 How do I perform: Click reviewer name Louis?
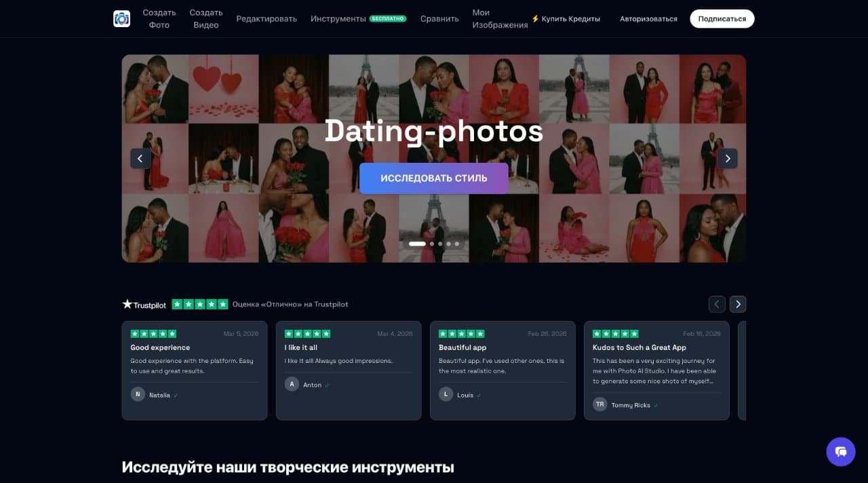[465, 395]
